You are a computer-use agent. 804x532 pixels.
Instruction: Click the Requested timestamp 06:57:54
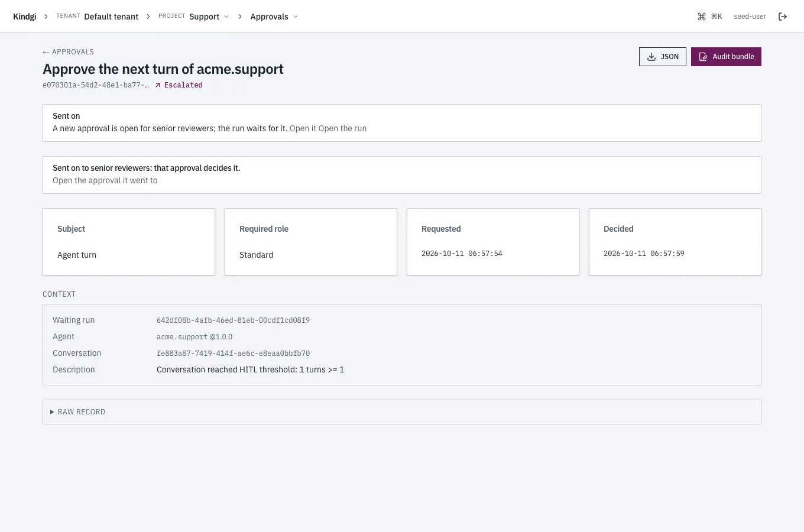[462, 254]
